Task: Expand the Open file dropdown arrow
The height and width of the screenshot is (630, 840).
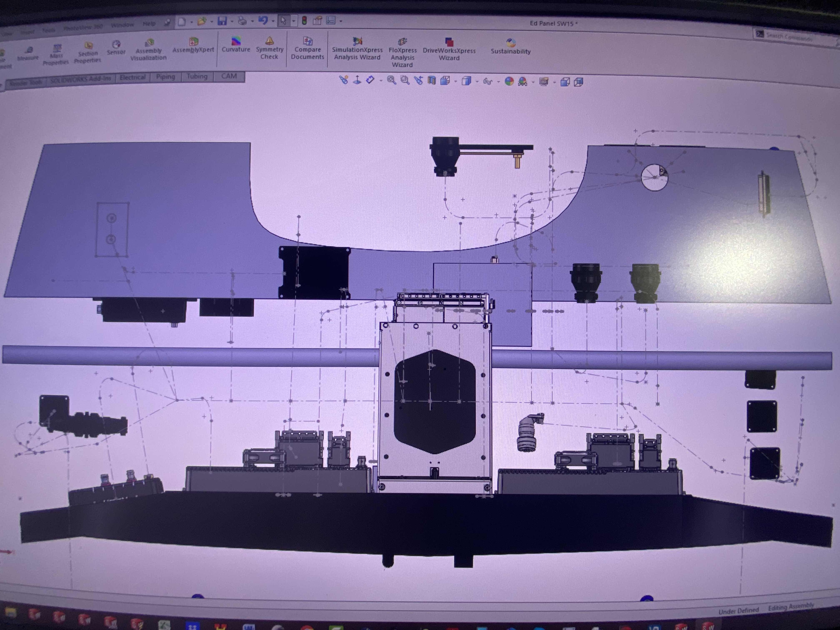Action: [211, 22]
